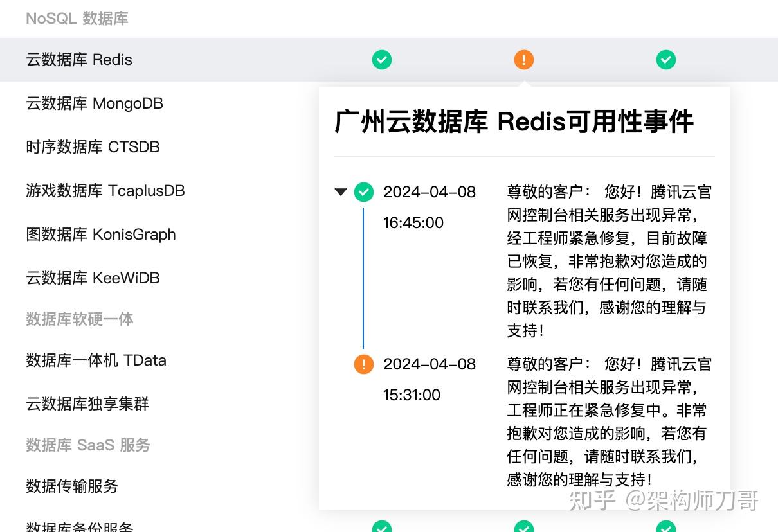Click the 2024-04-08 16:45:00 timestamp
778x532 pixels.
pos(430,207)
